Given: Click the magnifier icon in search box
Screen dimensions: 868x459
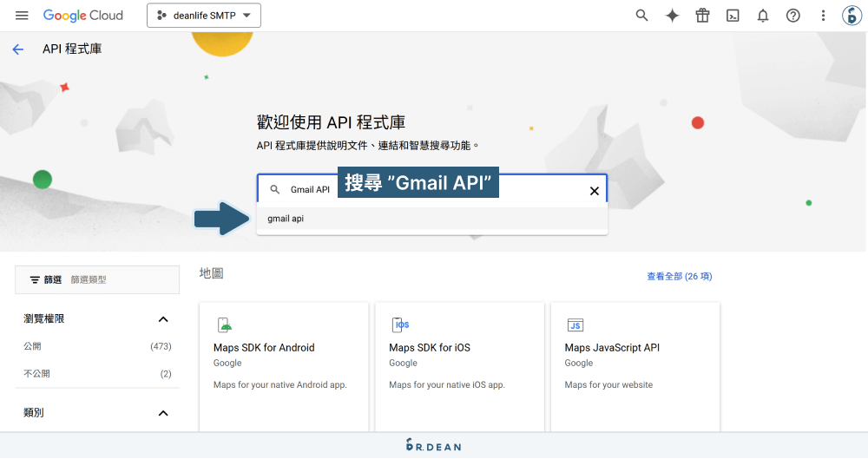Looking at the screenshot, I should click(274, 189).
